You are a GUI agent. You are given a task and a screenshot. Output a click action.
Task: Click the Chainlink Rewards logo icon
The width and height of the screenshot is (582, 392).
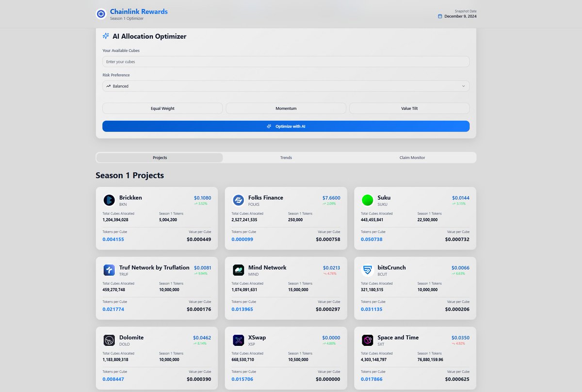pyautogui.click(x=101, y=14)
